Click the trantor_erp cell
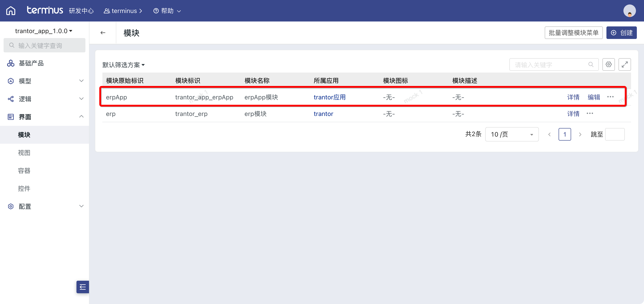Viewport: 644px width, 304px height. coord(191,114)
